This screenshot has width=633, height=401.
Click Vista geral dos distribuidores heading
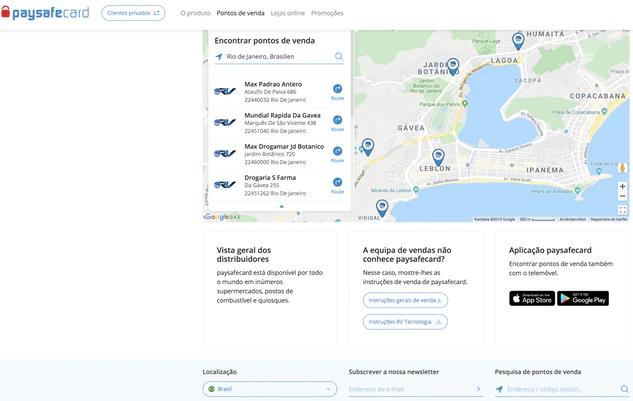[x=244, y=254]
